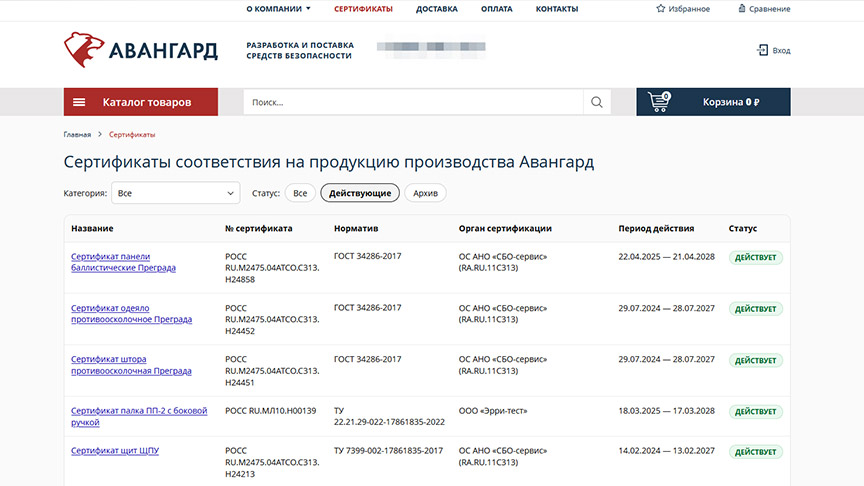The image size is (864, 486).
Task: Click the star icon next to Избранное
Action: 661,8
